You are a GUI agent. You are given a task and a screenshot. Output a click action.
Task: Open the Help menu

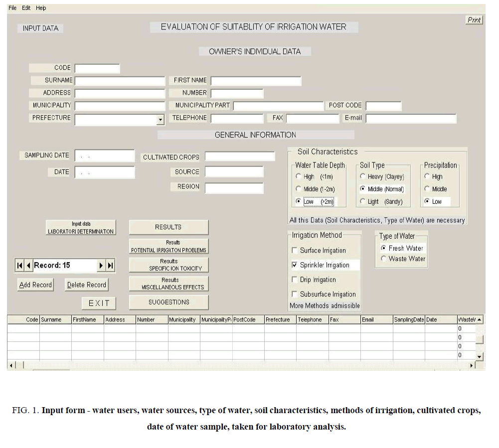[41, 7]
